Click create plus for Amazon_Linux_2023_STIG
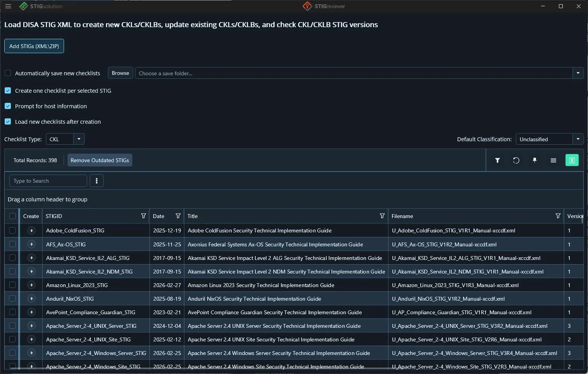 (31, 285)
